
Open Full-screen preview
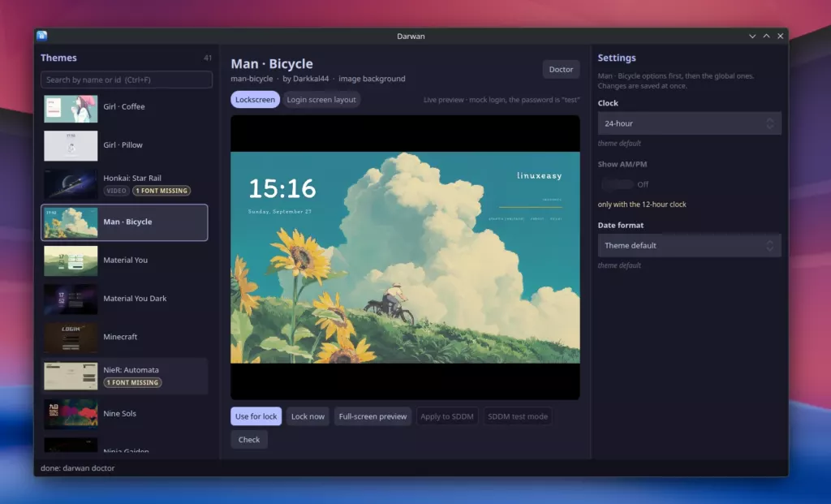(372, 416)
